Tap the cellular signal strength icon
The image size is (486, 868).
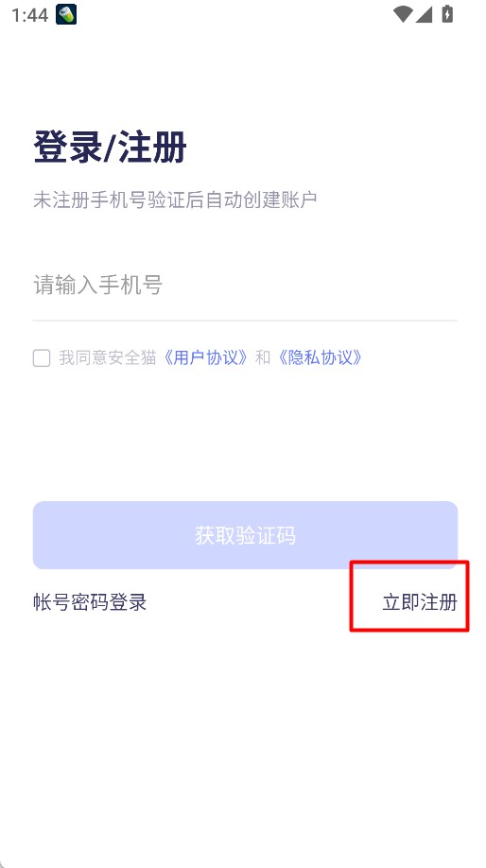(424, 14)
